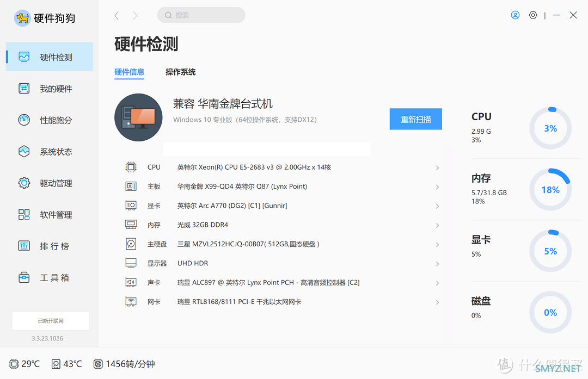The width and height of the screenshot is (588, 379).
Task: Open the 硬件检测 sidebar icon
Action: coord(24,57)
